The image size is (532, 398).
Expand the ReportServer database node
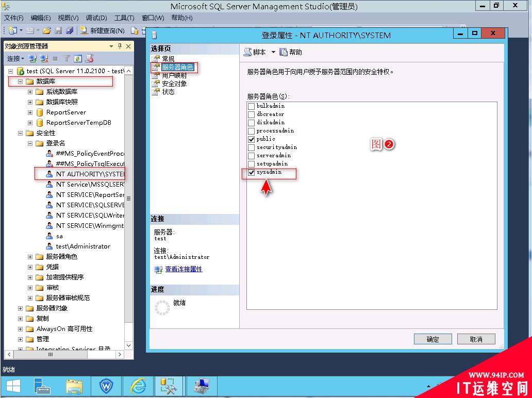pos(30,112)
